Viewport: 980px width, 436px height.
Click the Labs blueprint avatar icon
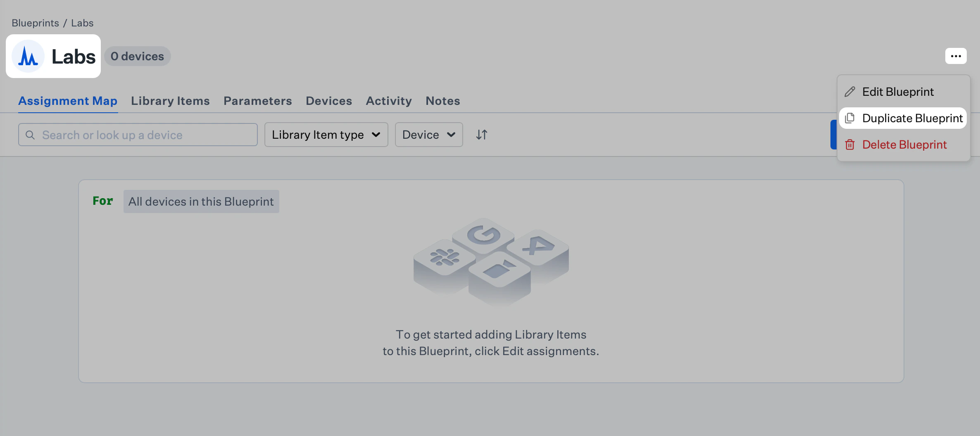[x=28, y=56]
